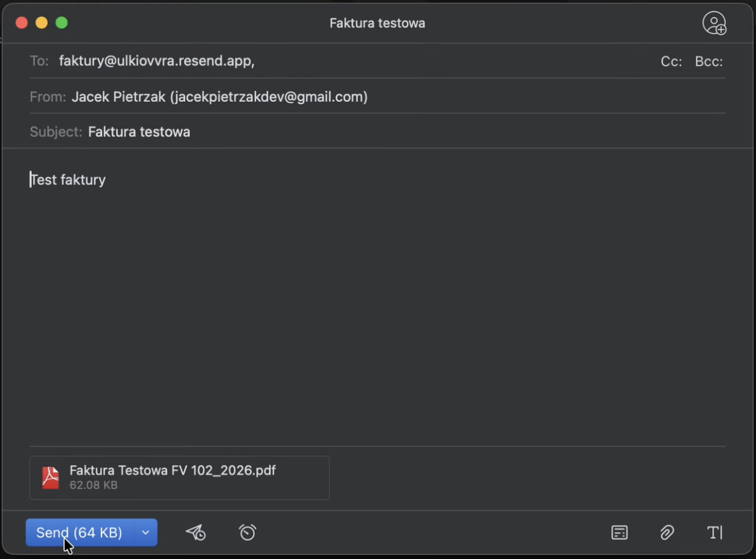Open the templates icon in bottom toolbar
The width and height of the screenshot is (756, 559).
pos(620,533)
